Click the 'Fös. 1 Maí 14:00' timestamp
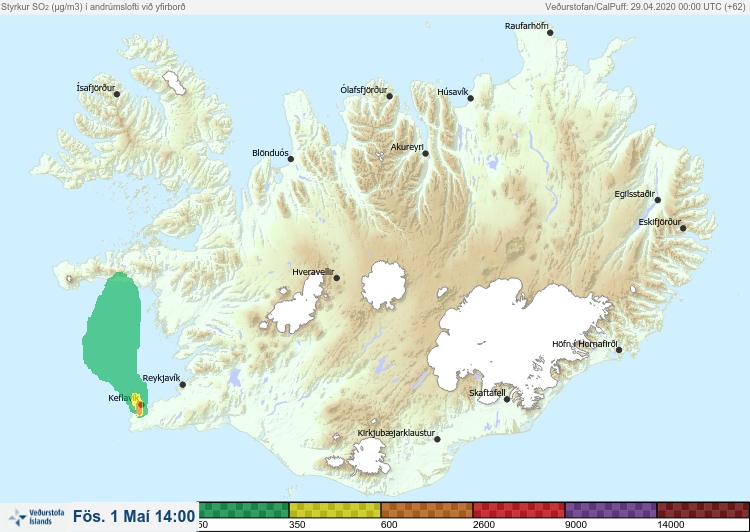This screenshot has width=750, height=532. coord(134,516)
